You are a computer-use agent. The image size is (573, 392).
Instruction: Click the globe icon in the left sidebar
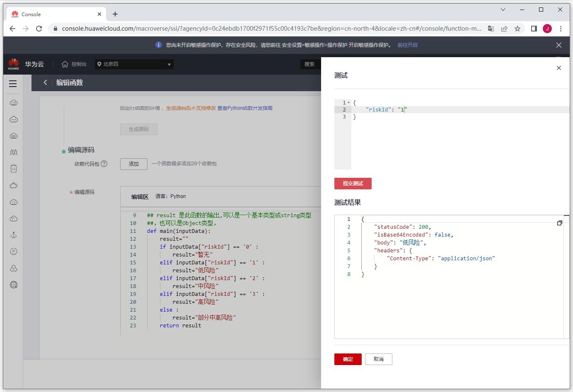pyautogui.click(x=14, y=285)
